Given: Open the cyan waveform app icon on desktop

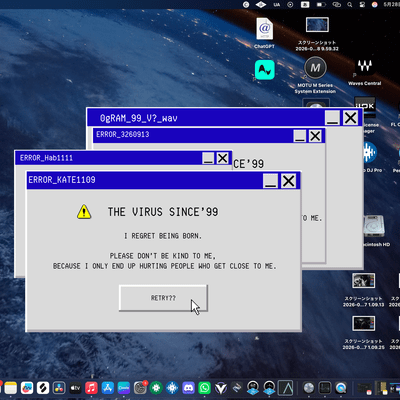Looking at the screenshot, I should (x=265, y=70).
